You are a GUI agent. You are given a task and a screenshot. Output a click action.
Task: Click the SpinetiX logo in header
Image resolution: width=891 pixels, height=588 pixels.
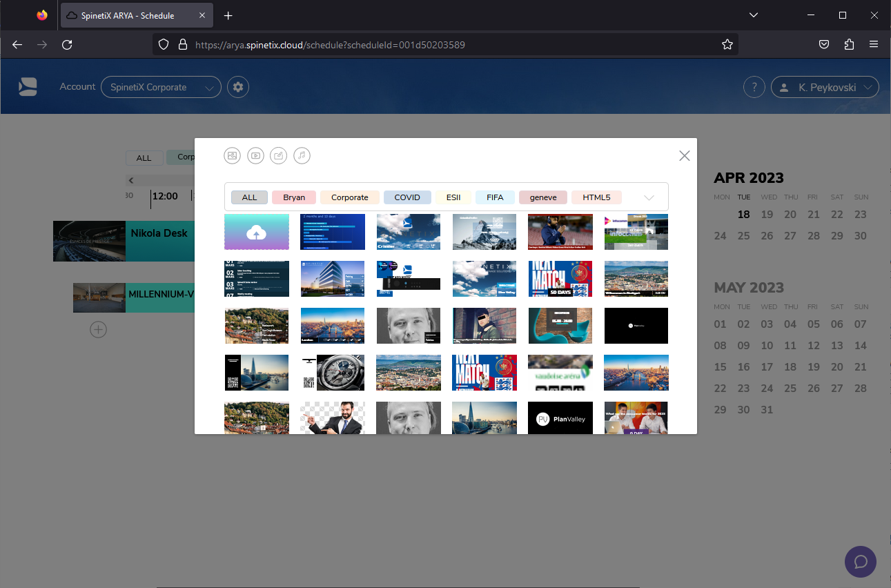point(28,87)
